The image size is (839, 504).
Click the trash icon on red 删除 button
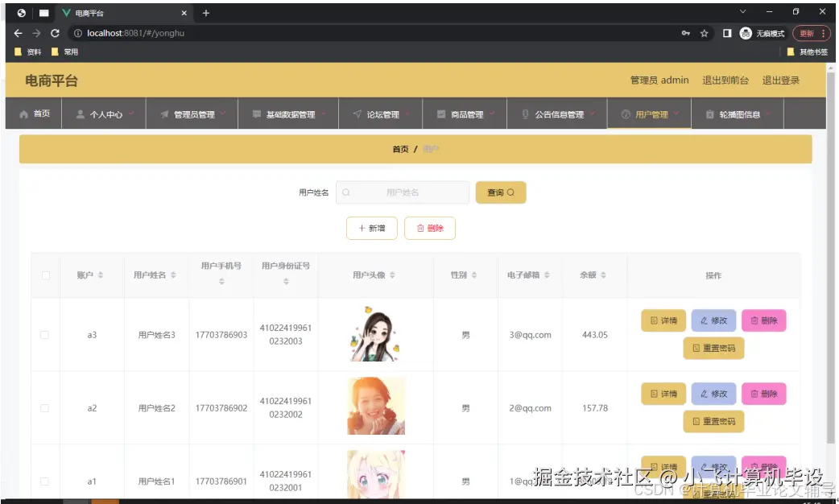420,229
